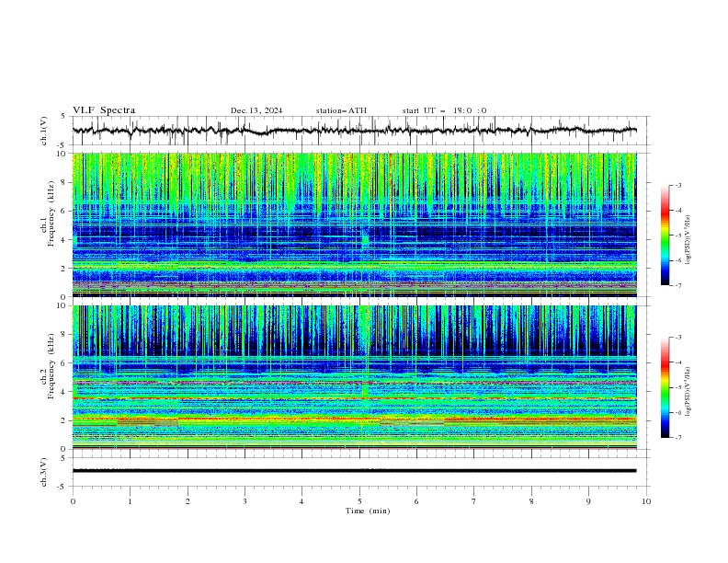728x563 pixels.
Task: Select the log(PSD) label beside ch.1 color bar
Action: pos(688,240)
